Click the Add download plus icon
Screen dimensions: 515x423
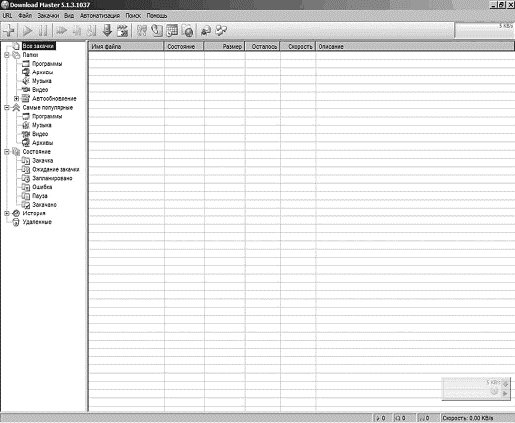[x=9, y=31]
